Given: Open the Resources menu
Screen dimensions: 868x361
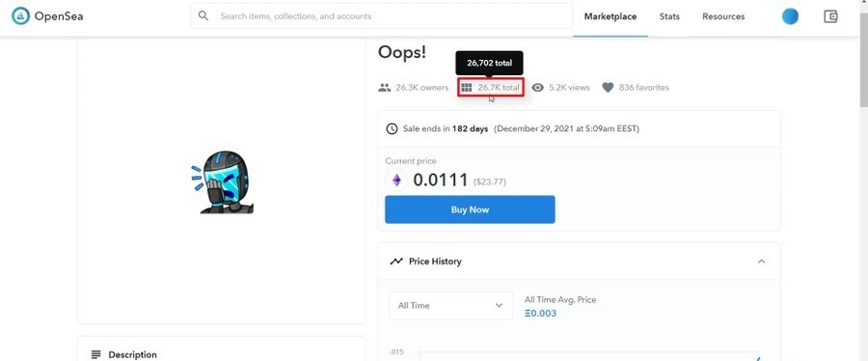Looking at the screenshot, I should (x=723, y=16).
